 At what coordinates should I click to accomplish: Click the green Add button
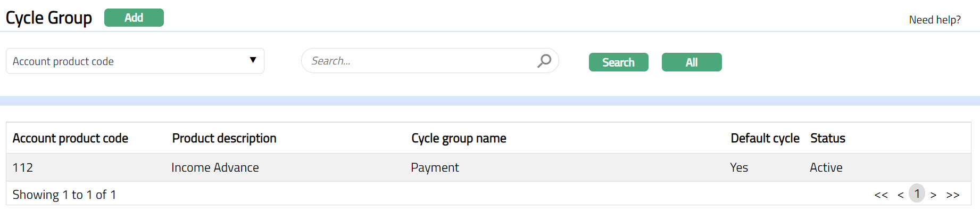pos(134,18)
